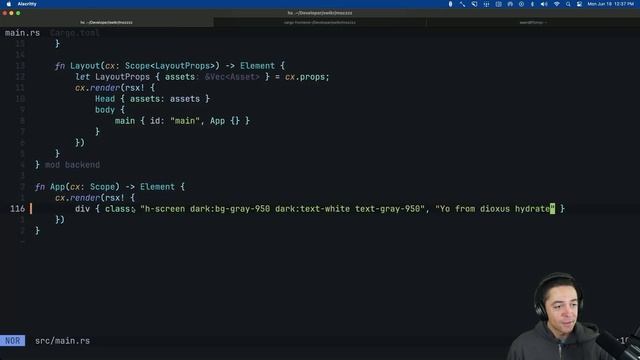
Task: Open the Alacritty application menu
Action: point(27,4)
